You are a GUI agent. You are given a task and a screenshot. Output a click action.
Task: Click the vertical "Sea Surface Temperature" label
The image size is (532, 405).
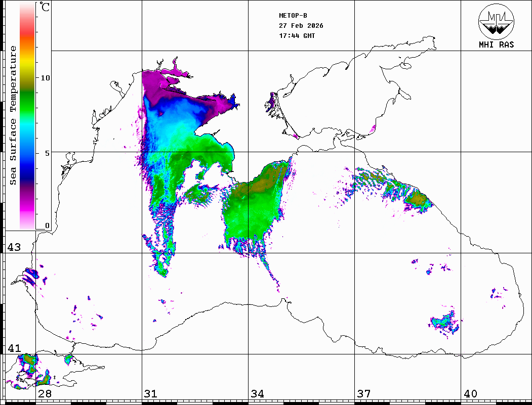13,115
